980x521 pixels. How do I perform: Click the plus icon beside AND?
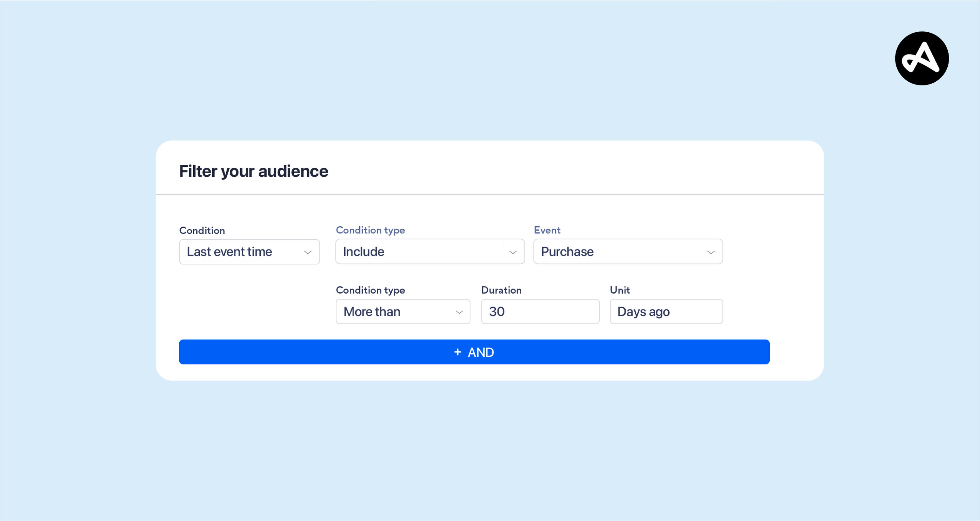pyautogui.click(x=458, y=352)
